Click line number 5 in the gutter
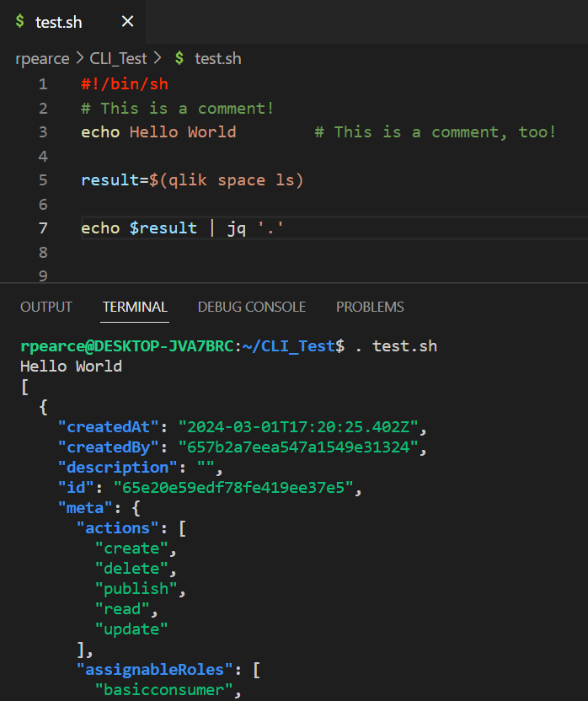 [x=43, y=180]
